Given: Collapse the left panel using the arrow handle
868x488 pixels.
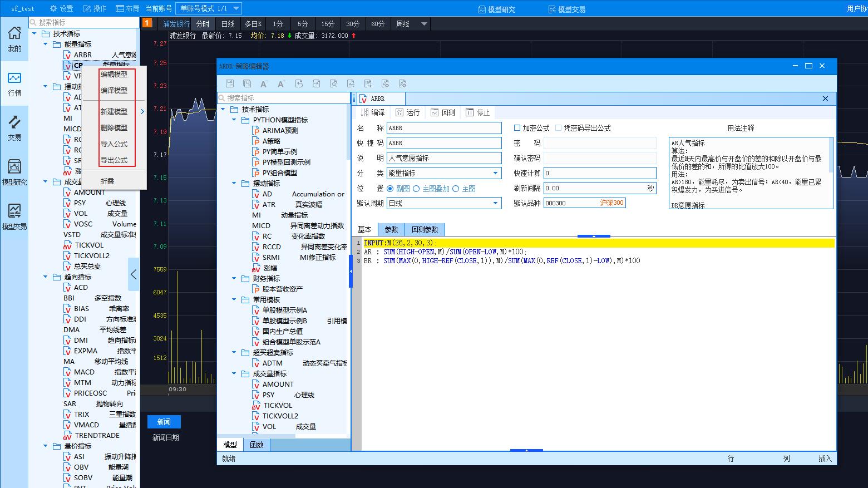Looking at the screenshot, I should tap(134, 274).
